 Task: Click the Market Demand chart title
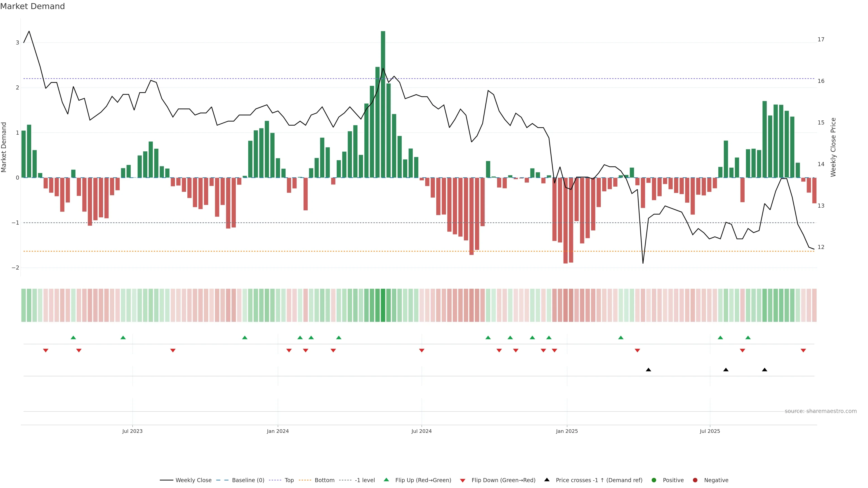coord(32,6)
